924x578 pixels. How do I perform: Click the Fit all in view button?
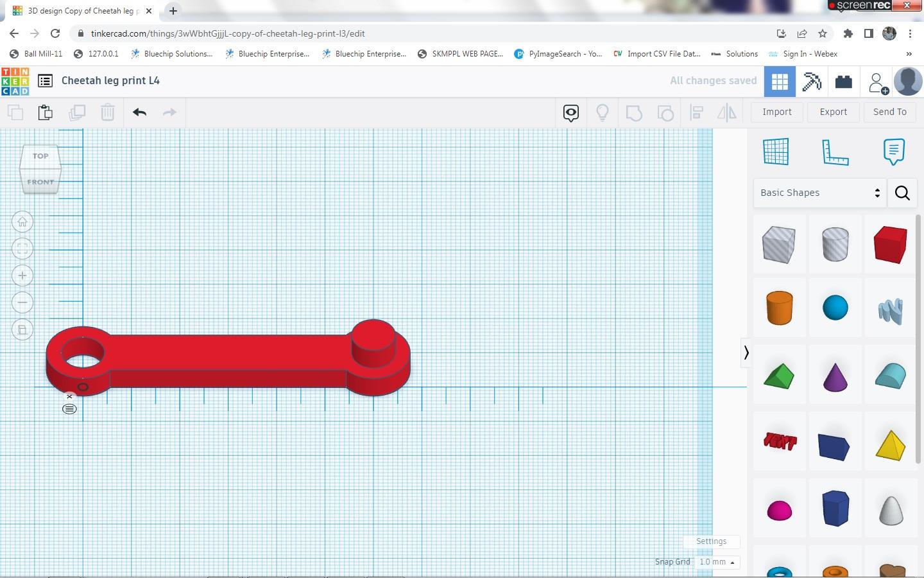click(22, 249)
